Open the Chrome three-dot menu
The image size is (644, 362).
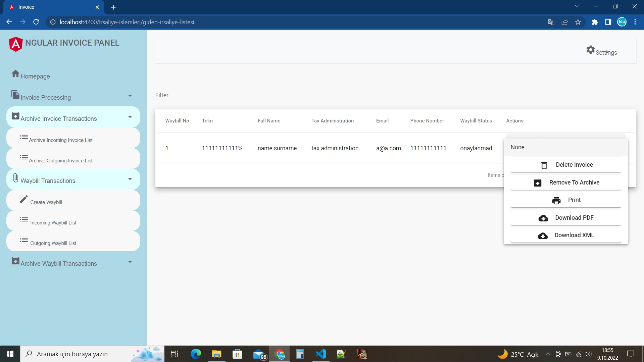(635, 22)
